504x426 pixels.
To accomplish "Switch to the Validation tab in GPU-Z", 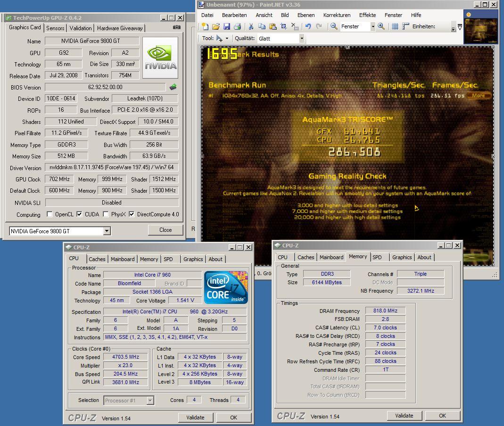I will pos(81,28).
